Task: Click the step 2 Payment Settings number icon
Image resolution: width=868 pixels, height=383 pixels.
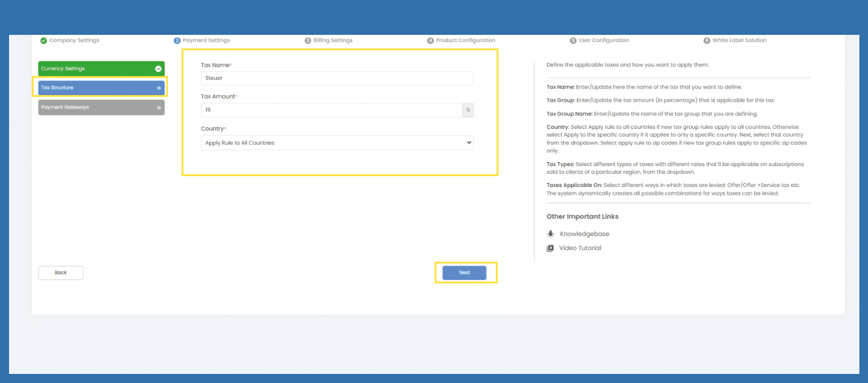Action: [177, 41]
